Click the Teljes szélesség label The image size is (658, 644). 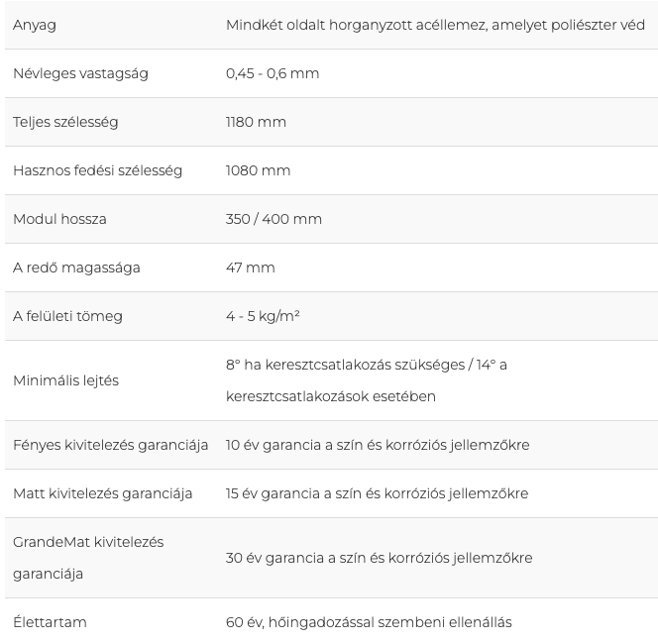tap(65, 123)
